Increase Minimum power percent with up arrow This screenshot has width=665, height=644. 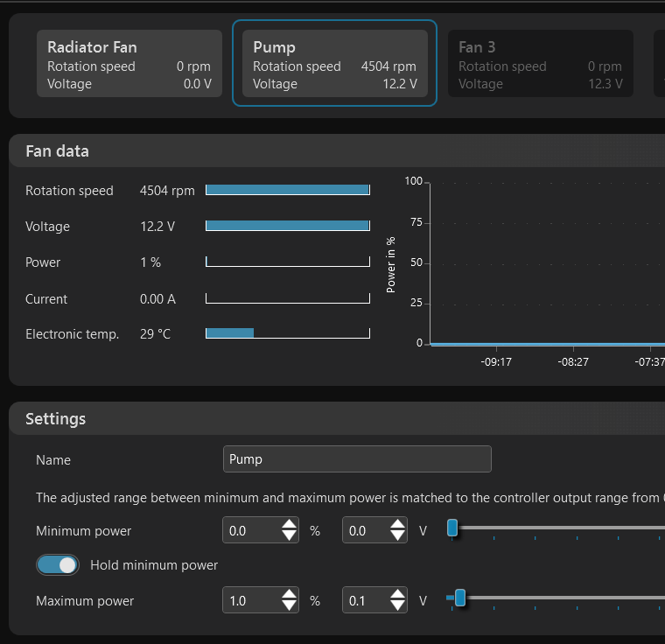[x=289, y=525]
